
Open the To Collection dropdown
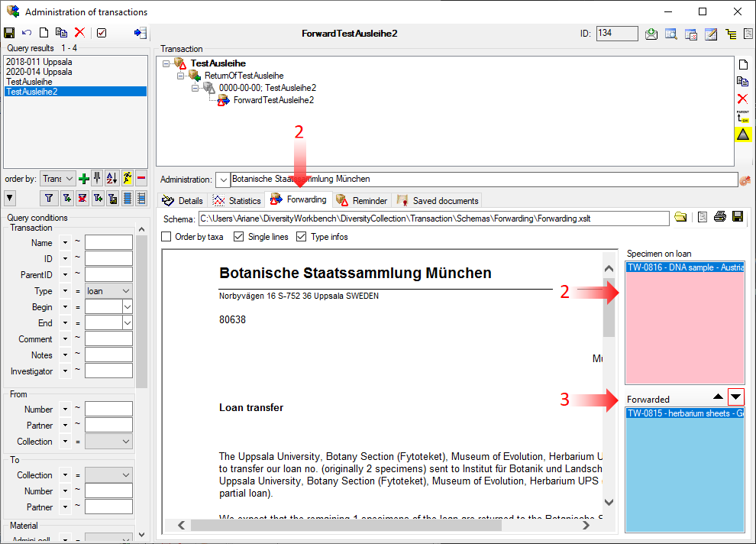click(108, 475)
